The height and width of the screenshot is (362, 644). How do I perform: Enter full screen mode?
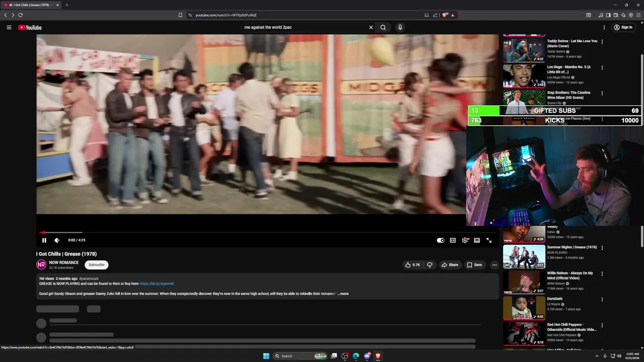pyautogui.click(x=489, y=240)
